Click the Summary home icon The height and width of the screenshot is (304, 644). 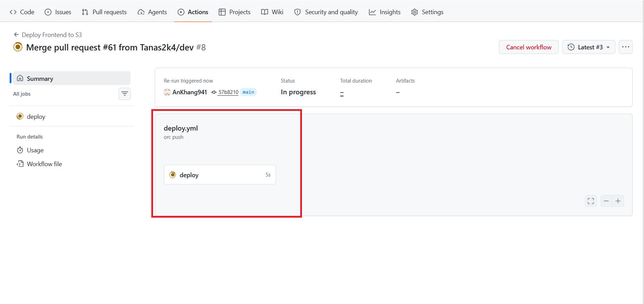tap(20, 78)
